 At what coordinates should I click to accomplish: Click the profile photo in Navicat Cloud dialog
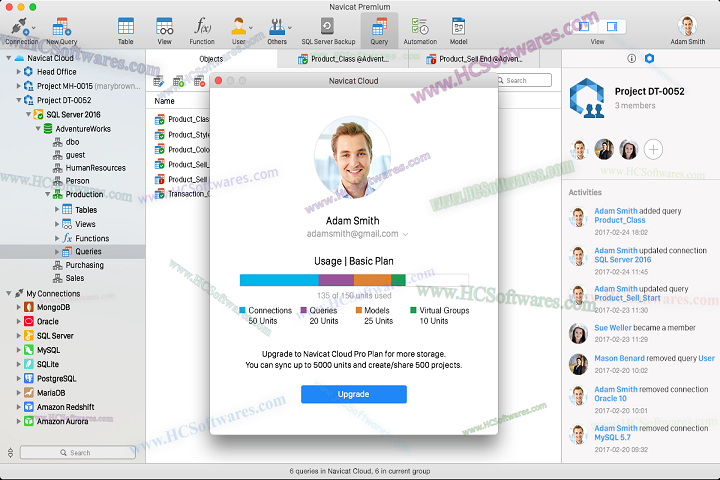[x=353, y=158]
